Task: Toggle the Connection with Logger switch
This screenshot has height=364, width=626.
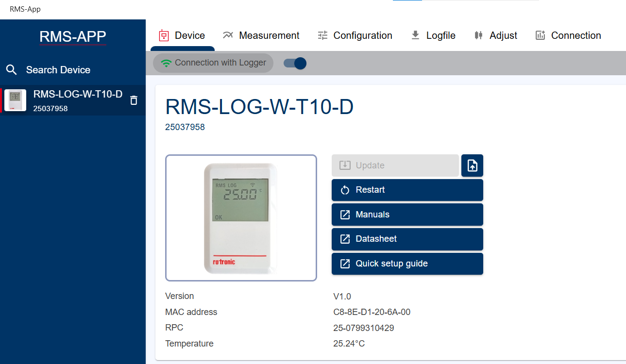Action: tap(295, 63)
